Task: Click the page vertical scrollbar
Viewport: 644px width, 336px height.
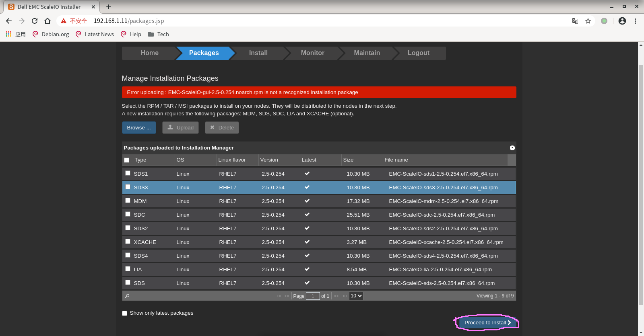Action: [x=641, y=185]
